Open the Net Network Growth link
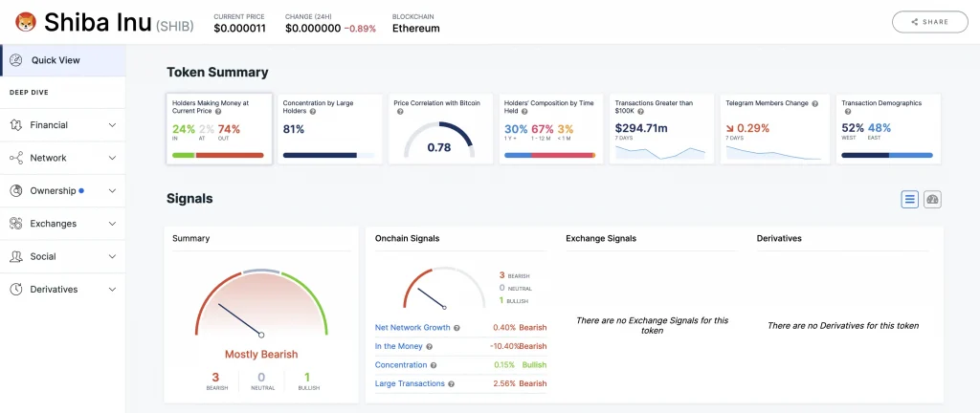Screen dimensions: 980x413 click(412, 328)
